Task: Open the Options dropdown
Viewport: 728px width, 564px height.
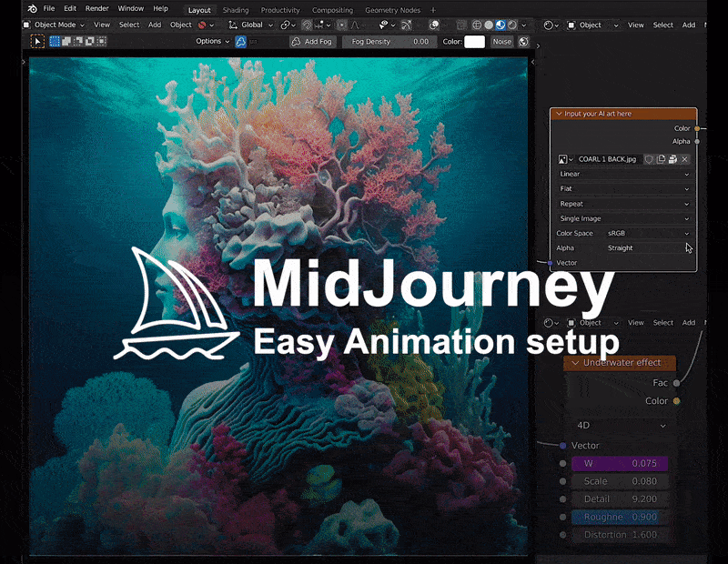Action: point(213,41)
